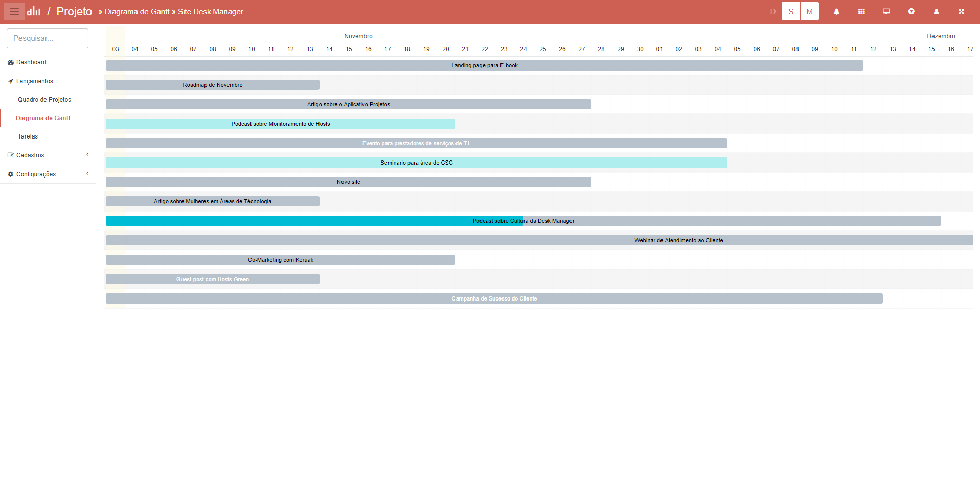The height and width of the screenshot is (484, 980).
Task: Click the Desk Manager bar-chart logo
Action: 34,11
